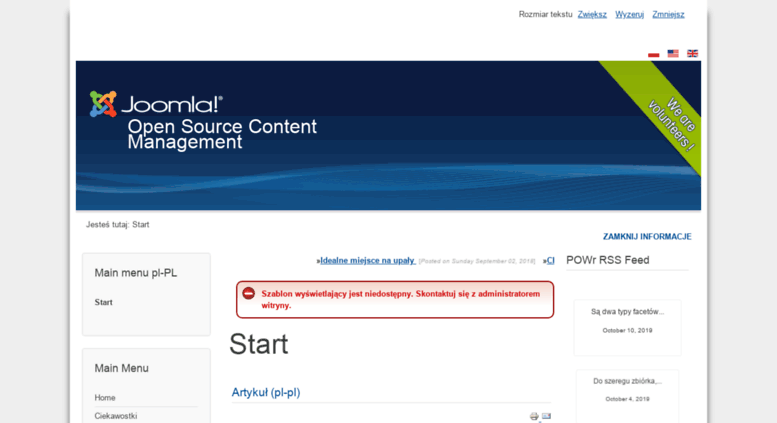Click the date October 4, 2019
The image size is (777, 423).
(x=627, y=399)
